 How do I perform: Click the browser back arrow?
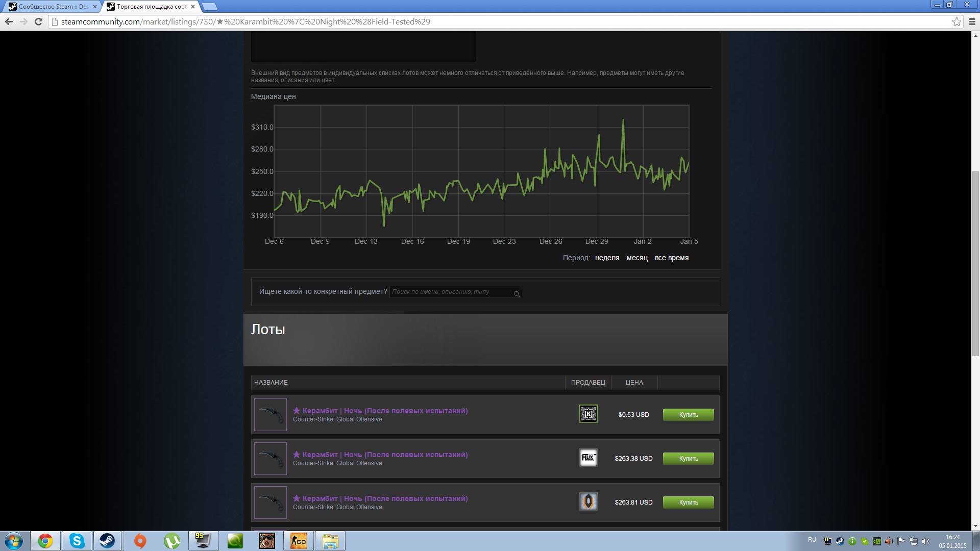point(9,21)
